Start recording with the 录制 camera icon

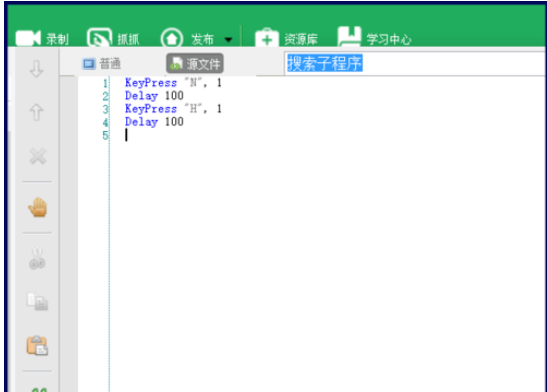tap(42, 38)
